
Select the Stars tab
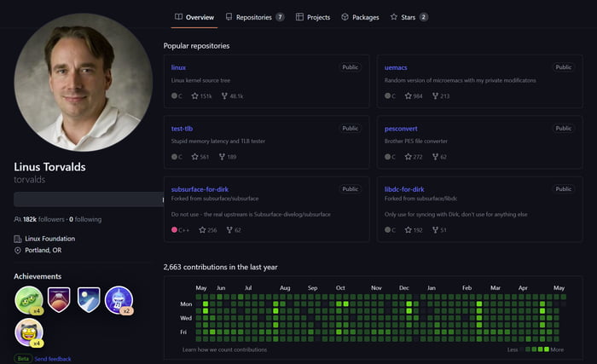(409, 16)
